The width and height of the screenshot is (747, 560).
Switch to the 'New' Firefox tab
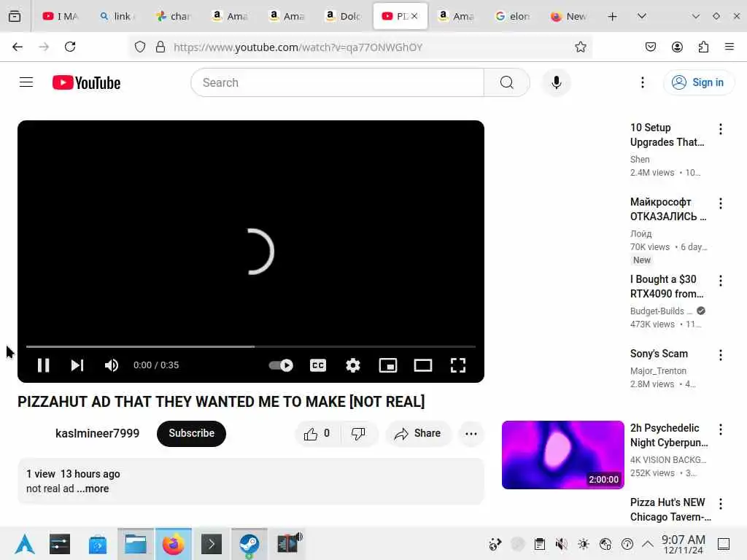(568, 16)
